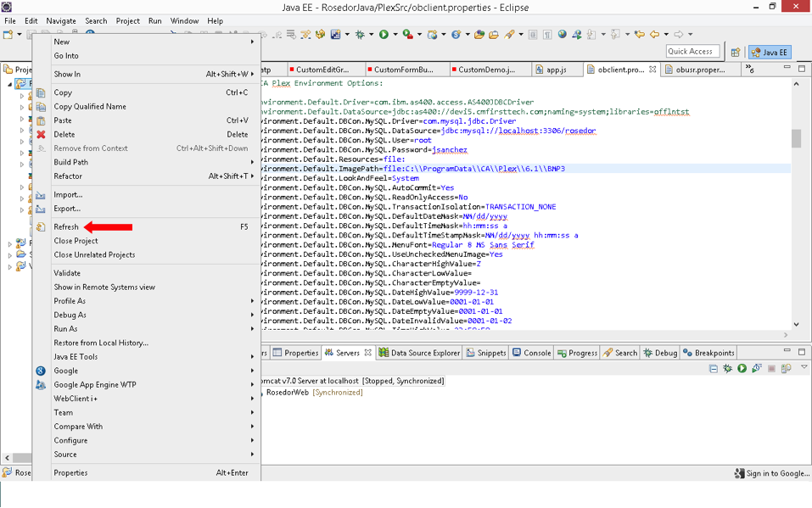812x508 pixels.
Task: Click the editor's vertical scrollbar thumb
Action: click(797, 138)
